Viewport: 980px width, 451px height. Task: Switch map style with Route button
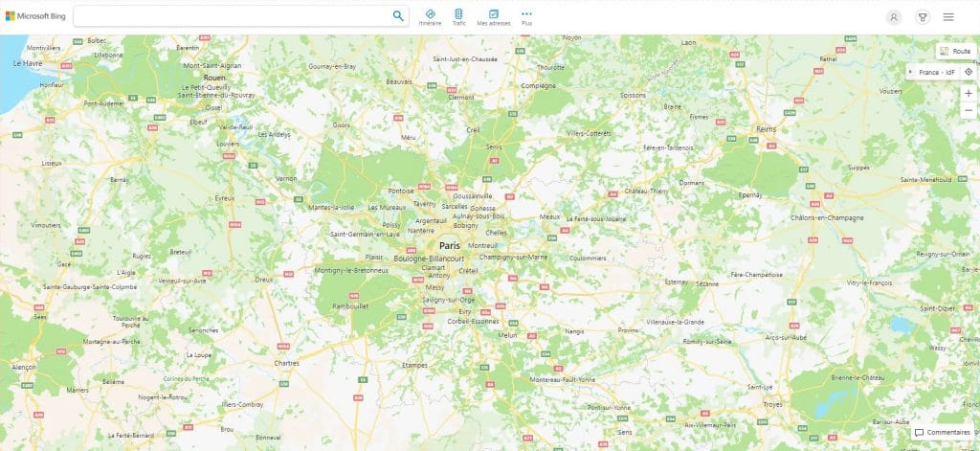[x=955, y=51]
